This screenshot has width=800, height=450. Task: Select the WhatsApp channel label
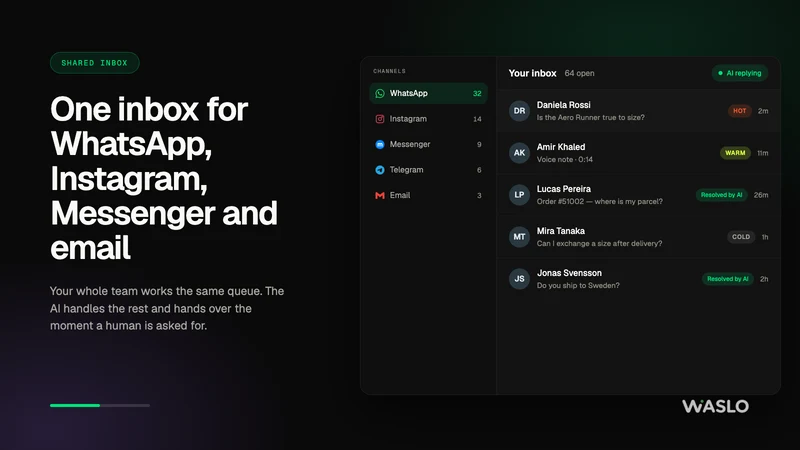click(409, 93)
